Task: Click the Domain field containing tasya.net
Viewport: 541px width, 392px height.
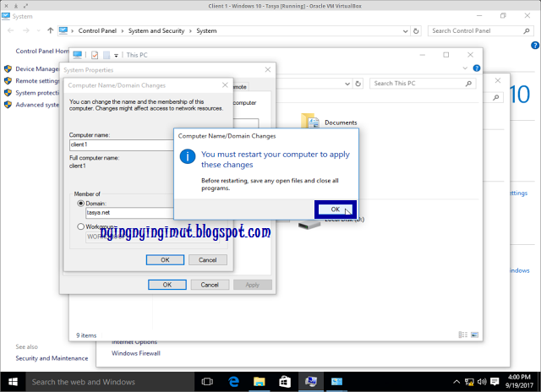Action: pos(129,213)
